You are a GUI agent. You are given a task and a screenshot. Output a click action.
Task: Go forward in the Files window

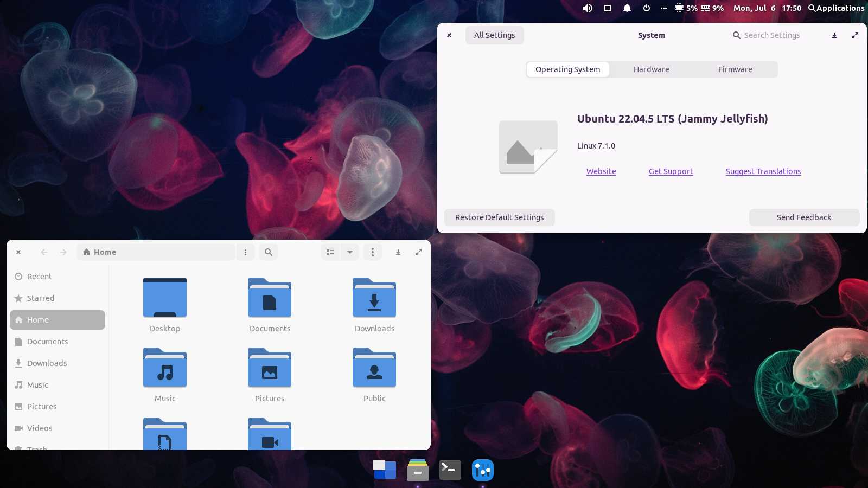coord(63,252)
